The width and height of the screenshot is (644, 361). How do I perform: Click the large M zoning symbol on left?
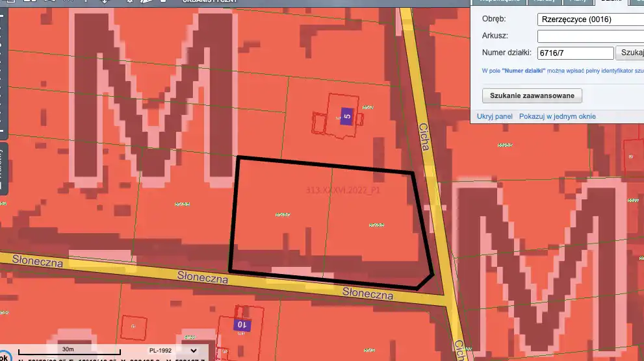153,97
